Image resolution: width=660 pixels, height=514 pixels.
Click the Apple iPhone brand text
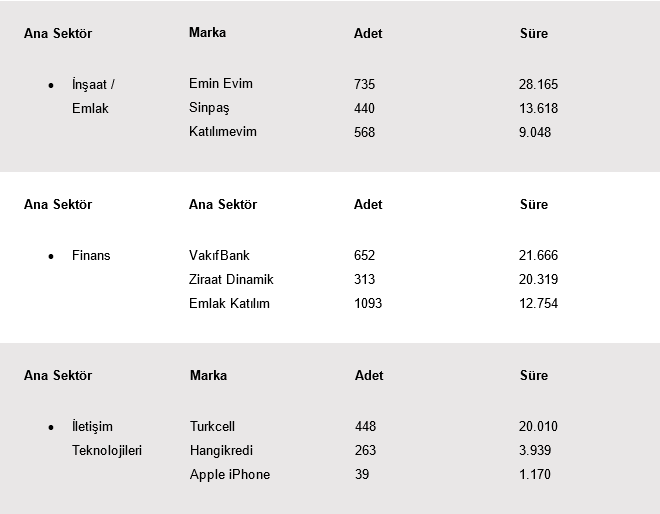click(x=229, y=474)
